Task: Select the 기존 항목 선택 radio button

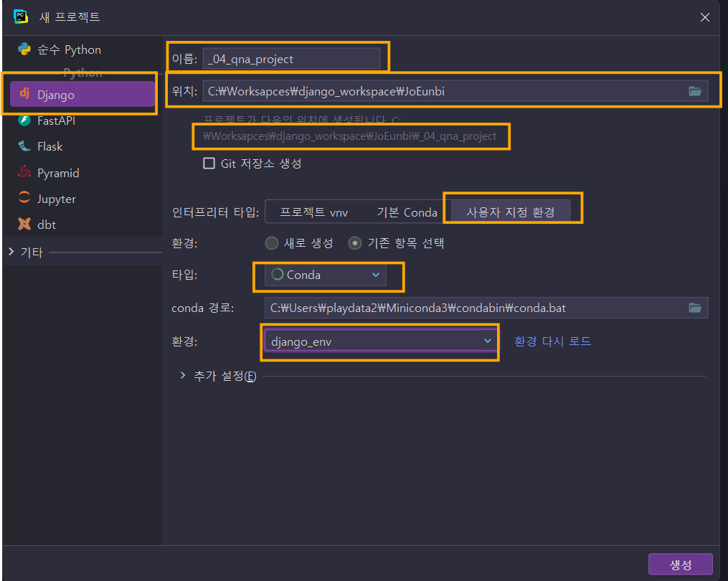Action: [355, 243]
